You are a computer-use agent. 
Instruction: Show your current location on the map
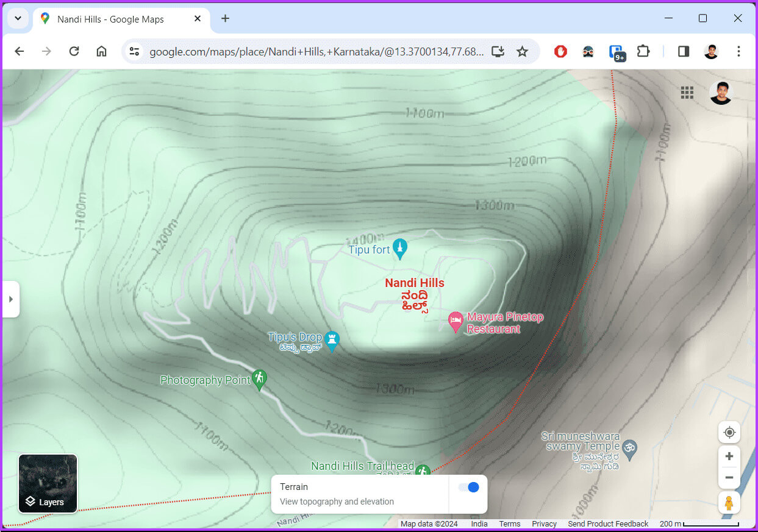click(729, 433)
